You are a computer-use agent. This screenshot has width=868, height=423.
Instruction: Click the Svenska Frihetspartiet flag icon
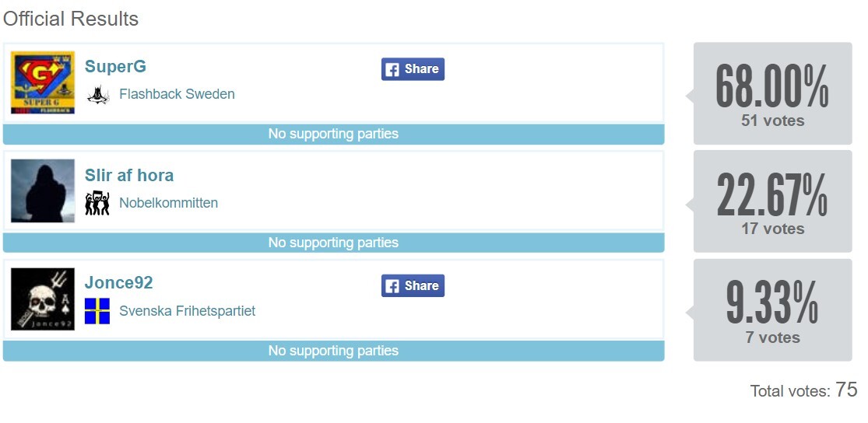tap(97, 311)
